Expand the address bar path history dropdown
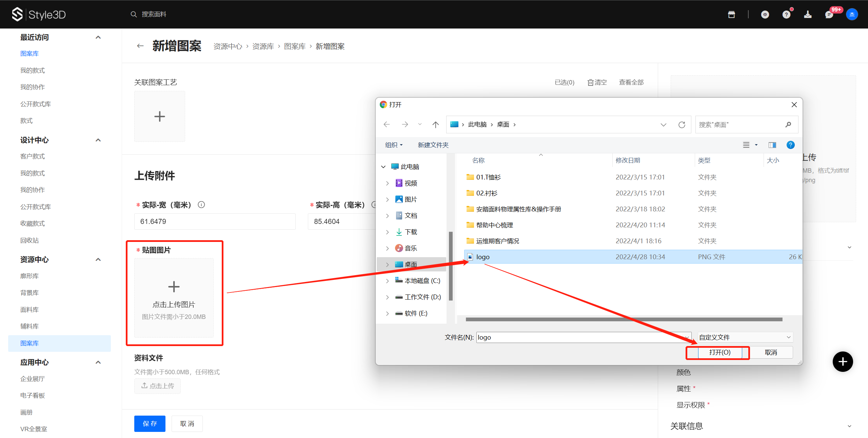The image size is (868, 438). pyautogui.click(x=663, y=125)
